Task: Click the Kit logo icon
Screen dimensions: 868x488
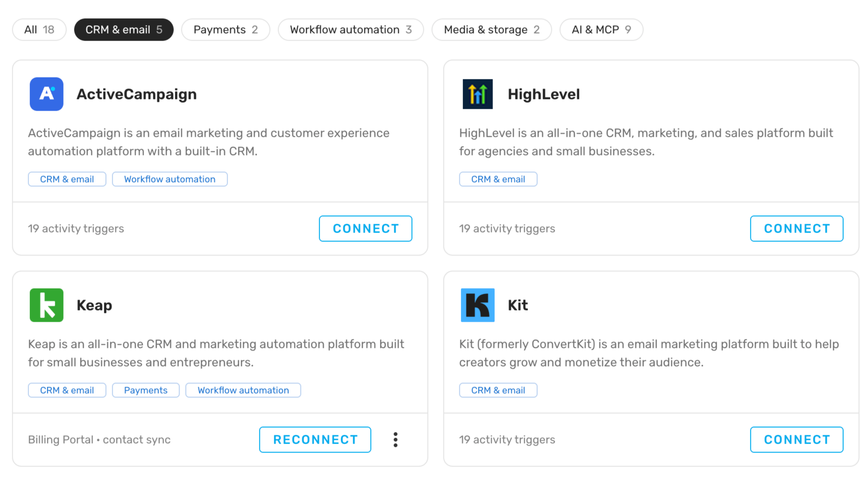Action: pyautogui.click(x=477, y=305)
